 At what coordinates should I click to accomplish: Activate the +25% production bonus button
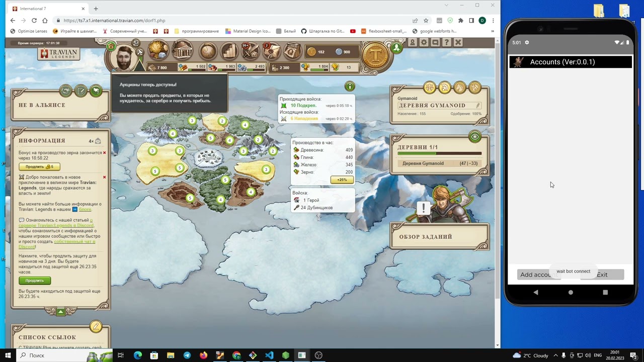point(342,179)
